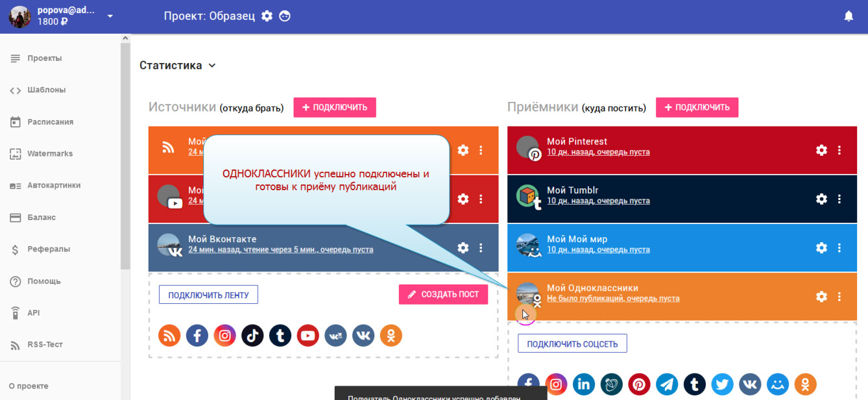Click the Telegram icon in receivers

click(666, 384)
